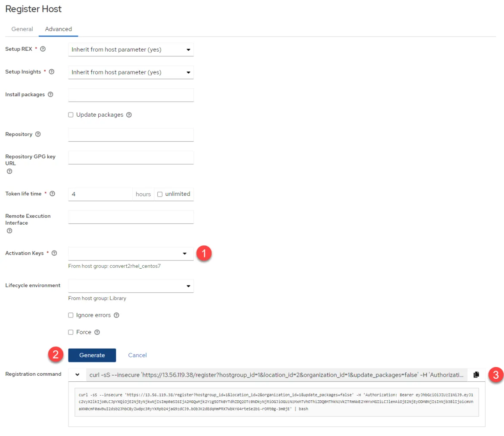This screenshot has height=436, width=504.
Task: Collapse the Registration command details
Action: (77, 375)
